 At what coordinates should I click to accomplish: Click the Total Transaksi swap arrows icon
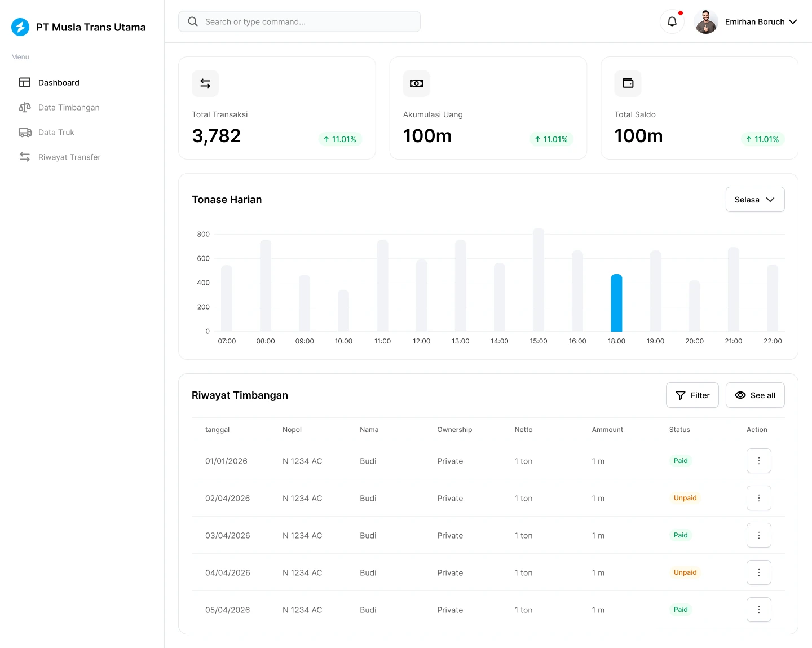tap(205, 83)
